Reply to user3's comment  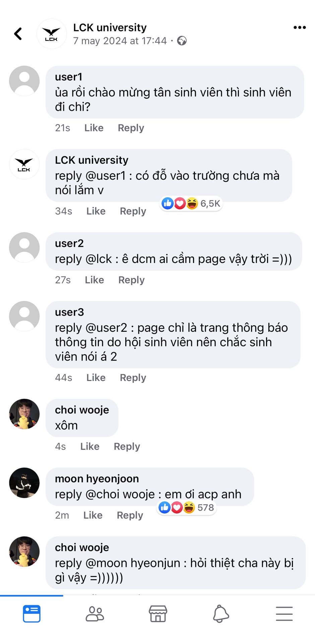tap(133, 378)
